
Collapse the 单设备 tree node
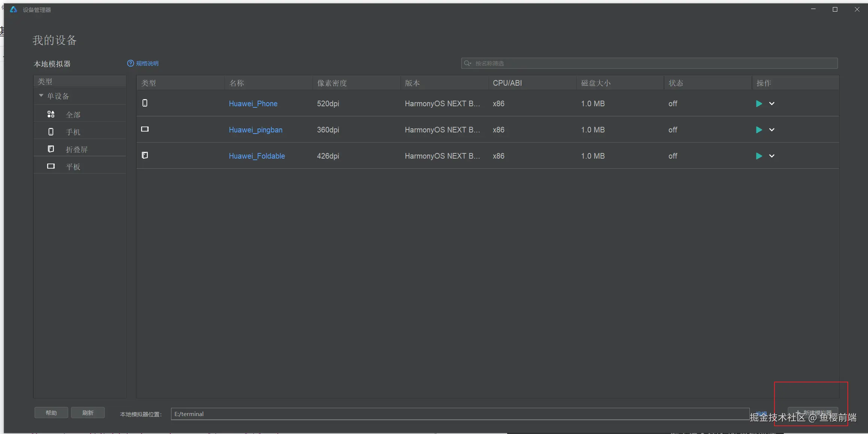pyautogui.click(x=41, y=96)
